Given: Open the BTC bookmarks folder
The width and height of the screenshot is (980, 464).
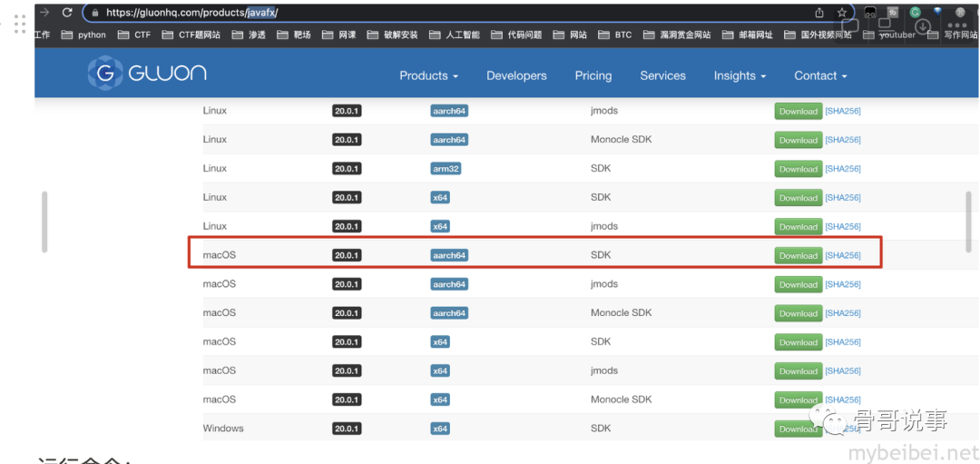Looking at the screenshot, I should pos(615,35).
